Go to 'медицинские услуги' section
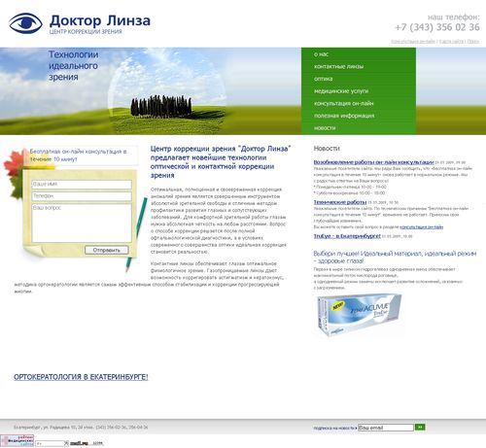Screen dimensions: 486x448 [x=341, y=91]
